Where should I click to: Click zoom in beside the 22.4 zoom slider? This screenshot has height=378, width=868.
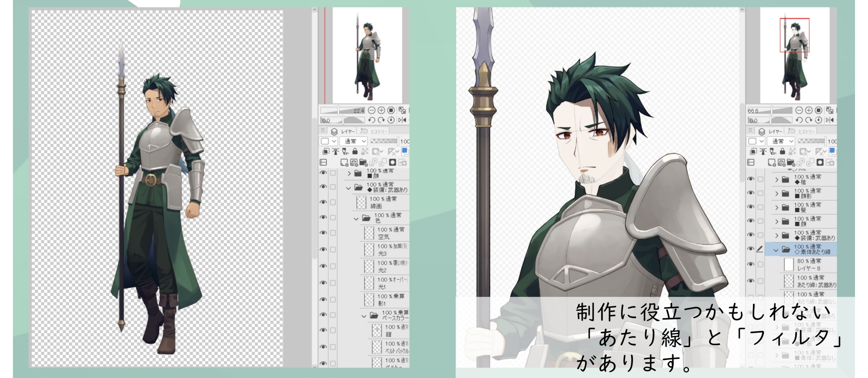(381, 110)
